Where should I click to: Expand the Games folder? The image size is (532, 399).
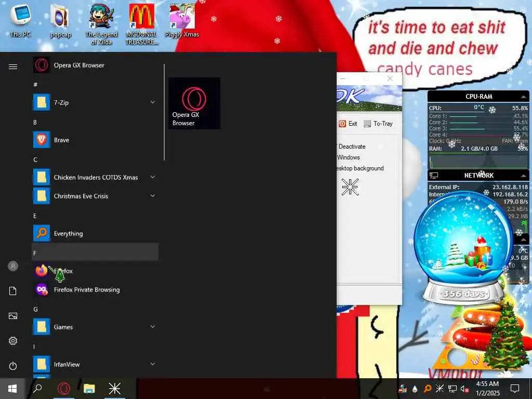point(153,327)
